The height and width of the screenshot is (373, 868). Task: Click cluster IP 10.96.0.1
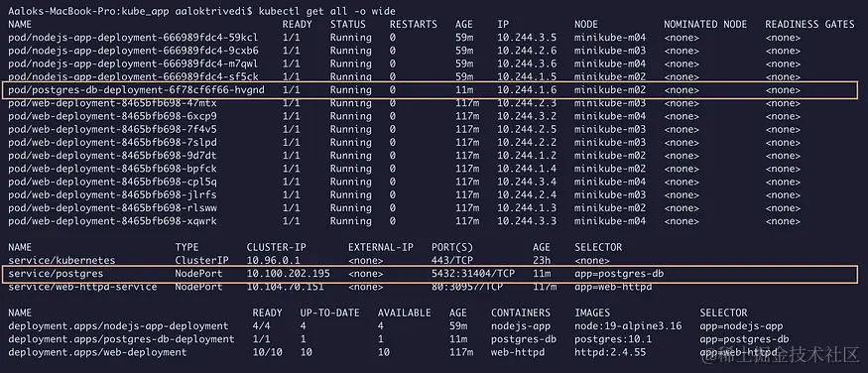tap(273, 261)
